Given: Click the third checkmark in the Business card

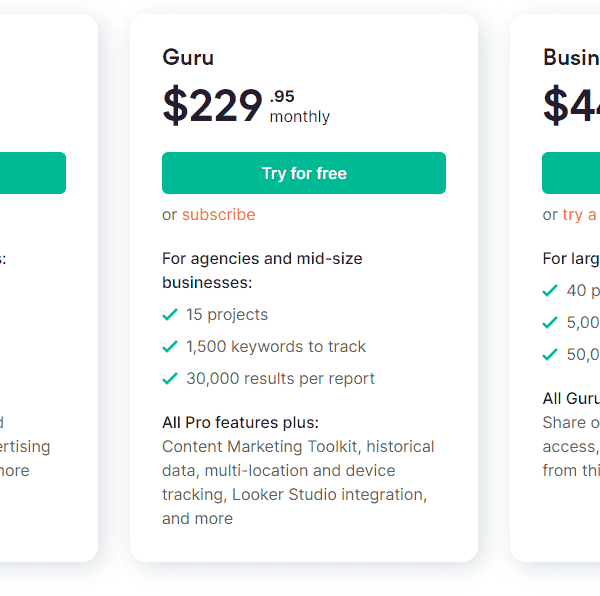Looking at the screenshot, I should point(550,354).
